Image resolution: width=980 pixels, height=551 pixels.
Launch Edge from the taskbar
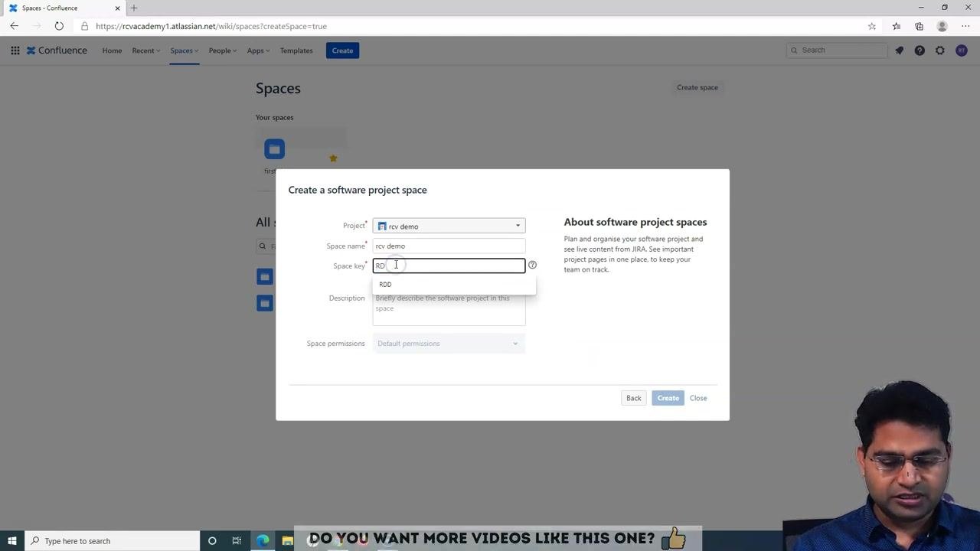tap(263, 541)
